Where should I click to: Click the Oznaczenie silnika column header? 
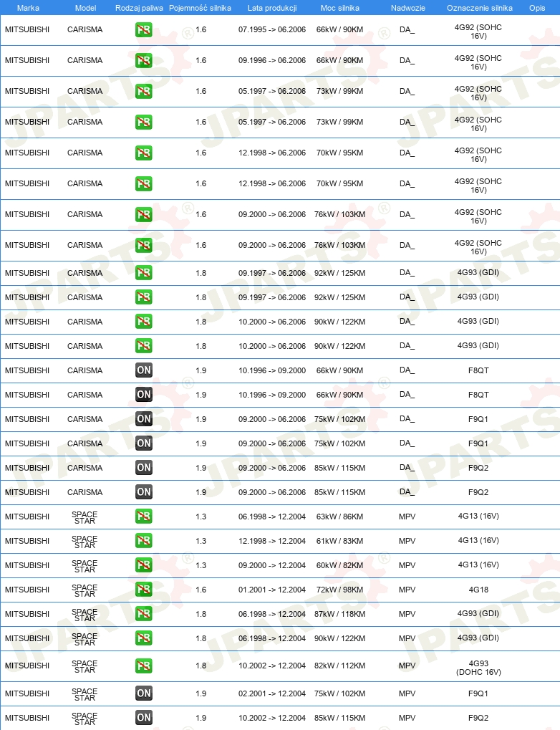pos(480,8)
